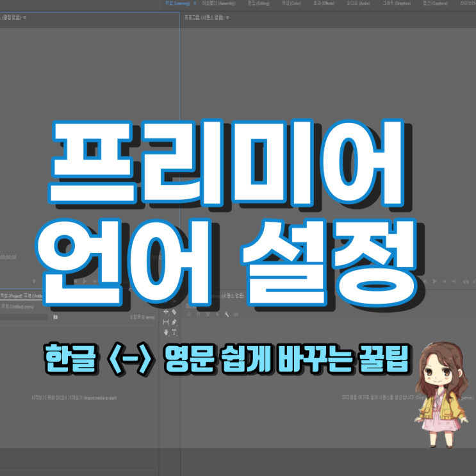Click the Lift button in Program monitor
Viewport: 476px width, 476px height.
[465, 281]
